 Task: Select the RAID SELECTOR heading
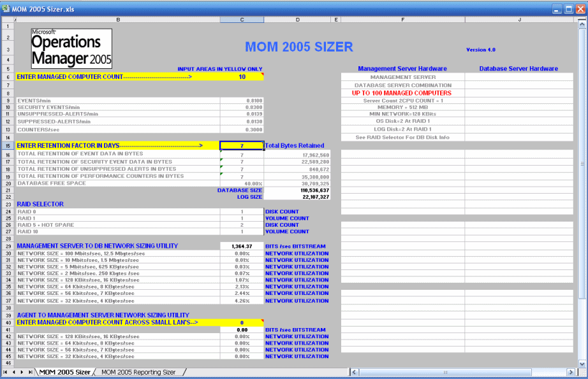[x=40, y=204]
